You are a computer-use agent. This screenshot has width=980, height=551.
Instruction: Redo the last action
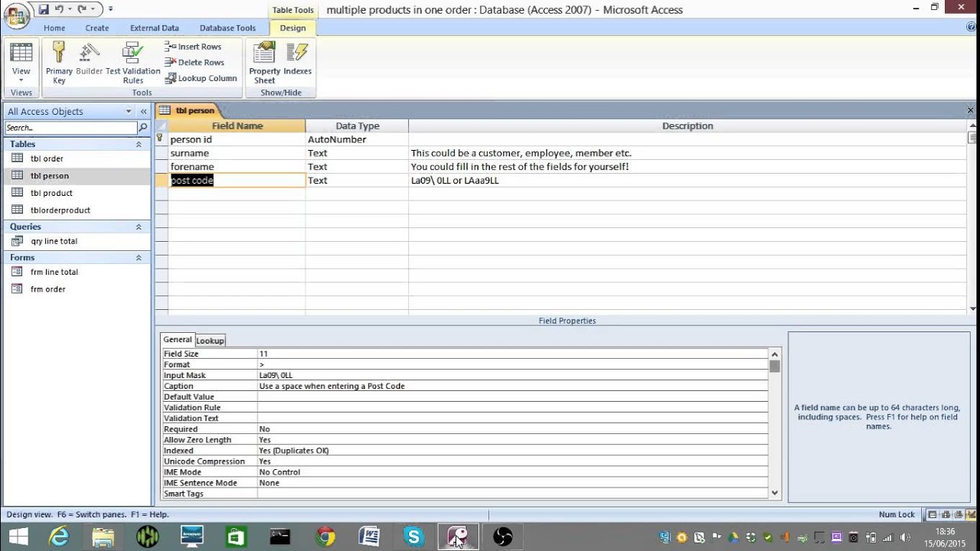(82, 9)
